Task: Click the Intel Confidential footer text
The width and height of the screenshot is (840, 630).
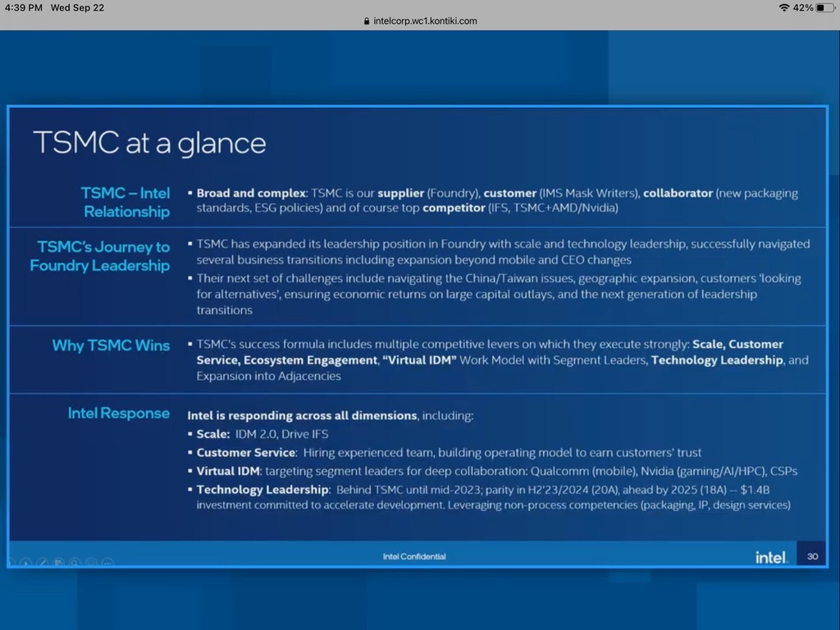Action: click(414, 557)
